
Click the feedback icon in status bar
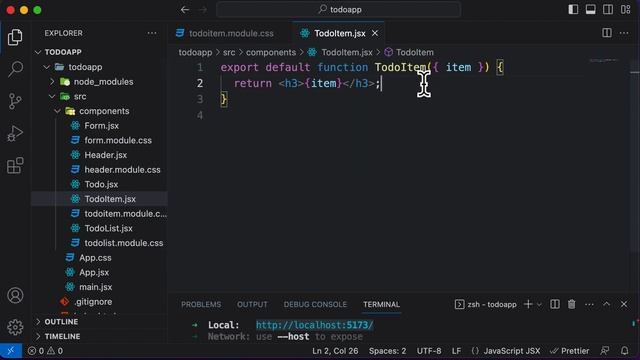(605, 351)
